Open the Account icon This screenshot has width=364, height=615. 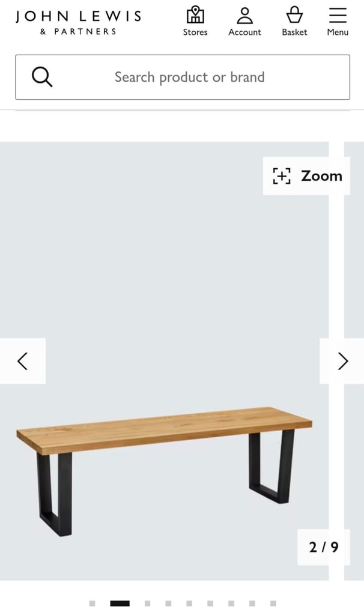click(x=244, y=22)
